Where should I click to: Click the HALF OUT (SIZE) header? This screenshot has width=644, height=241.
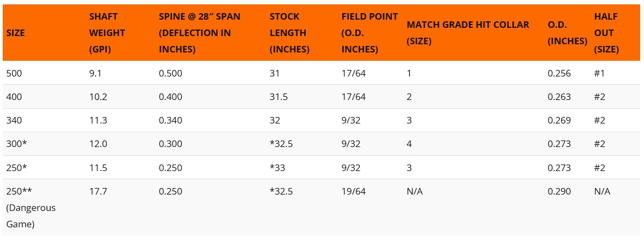pos(606,33)
